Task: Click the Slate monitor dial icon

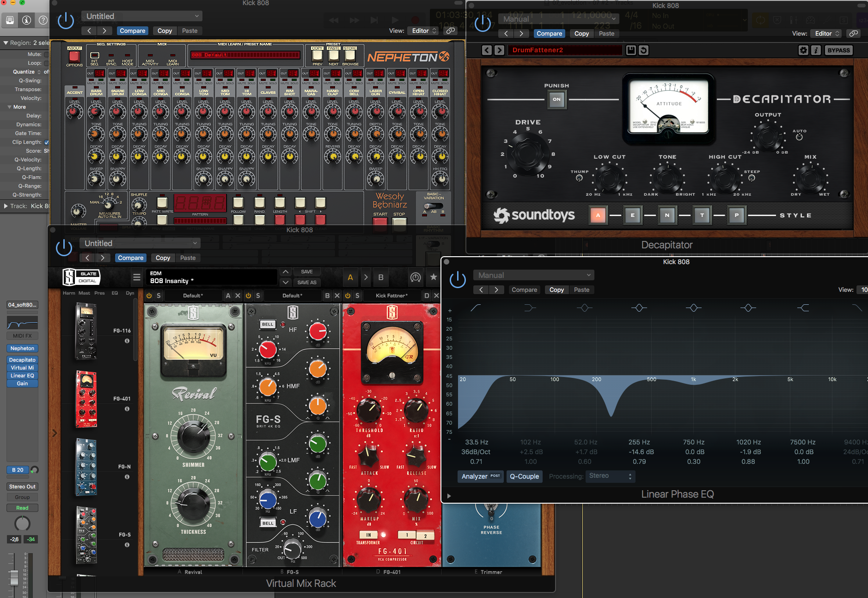Action: pyautogui.click(x=416, y=277)
